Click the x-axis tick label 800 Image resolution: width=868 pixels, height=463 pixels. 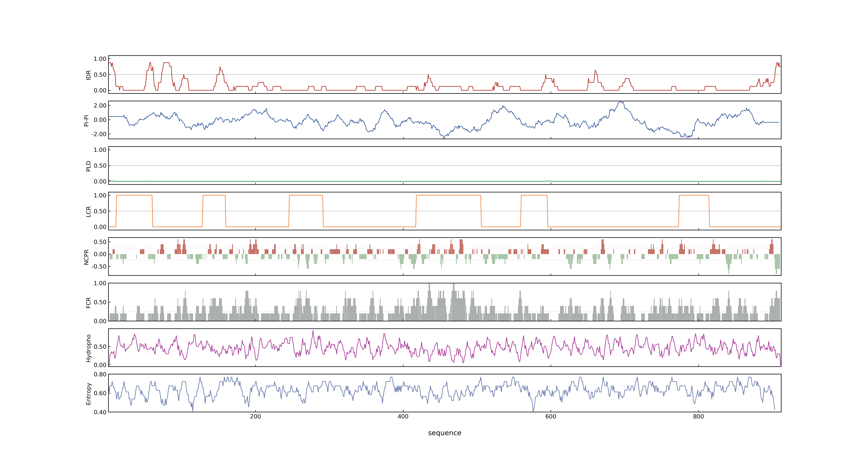tap(699, 416)
